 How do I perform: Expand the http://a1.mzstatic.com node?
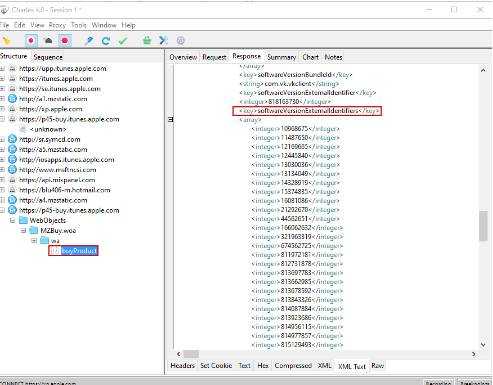tap(2, 99)
